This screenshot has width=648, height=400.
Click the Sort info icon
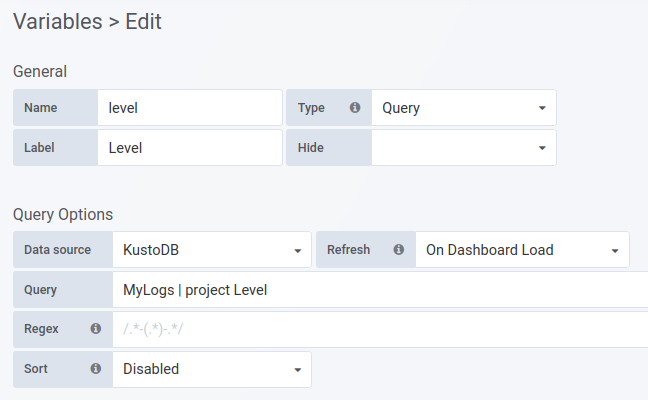(96, 369)
